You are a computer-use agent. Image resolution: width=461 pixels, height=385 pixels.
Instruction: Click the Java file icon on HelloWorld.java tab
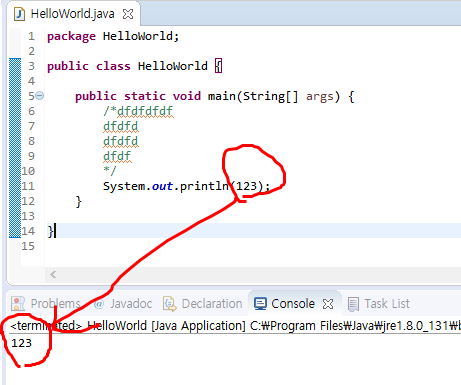pyautogui.click(x=19, y=14)
